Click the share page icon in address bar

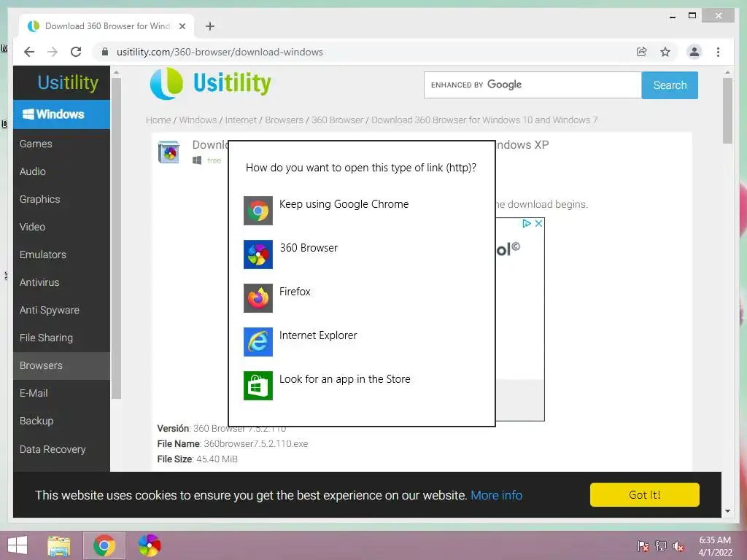[x=642, y=52]
